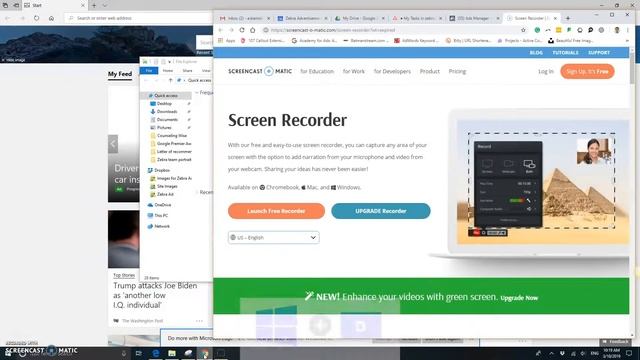Image resolution: width=640 pixels, height=360 pixels.
Task: Click Launch Free Recorder button
Action: click(x=276, y=211)
